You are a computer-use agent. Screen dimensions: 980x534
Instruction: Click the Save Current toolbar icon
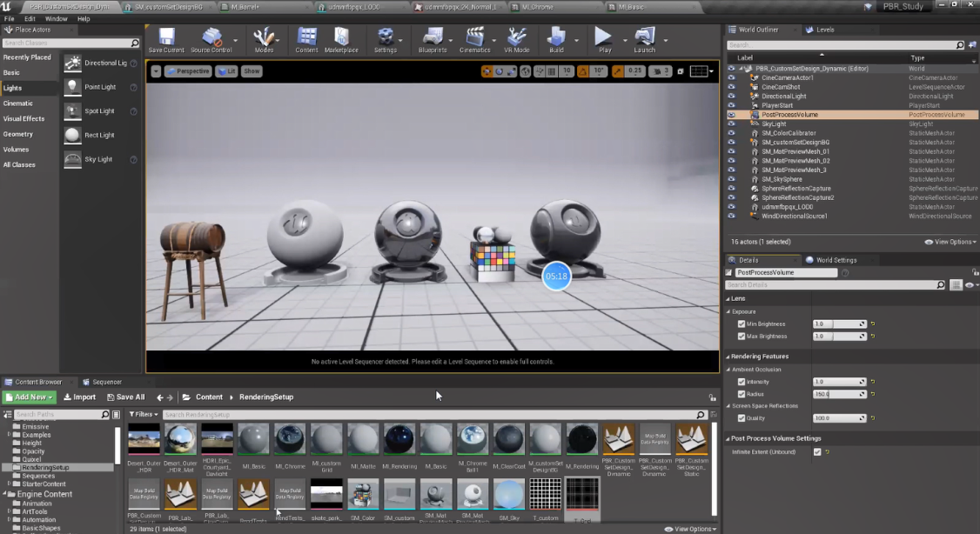tap(165, 37)
